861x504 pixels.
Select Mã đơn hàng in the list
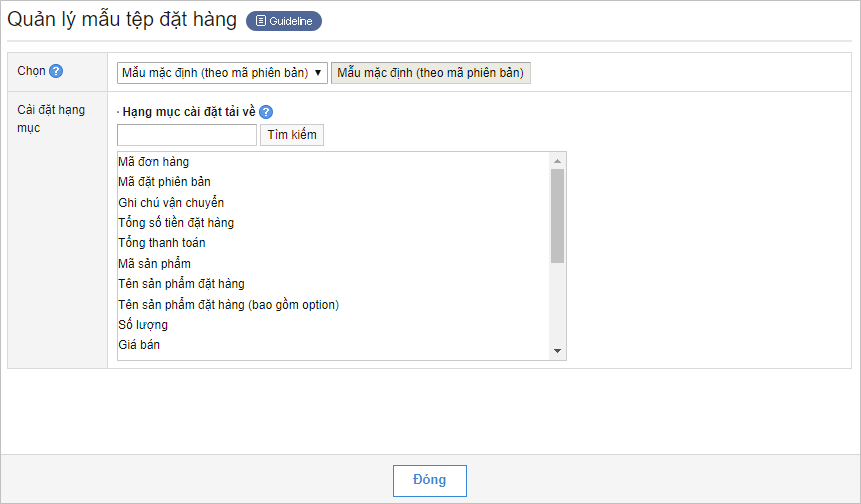[x=153, y=162]
